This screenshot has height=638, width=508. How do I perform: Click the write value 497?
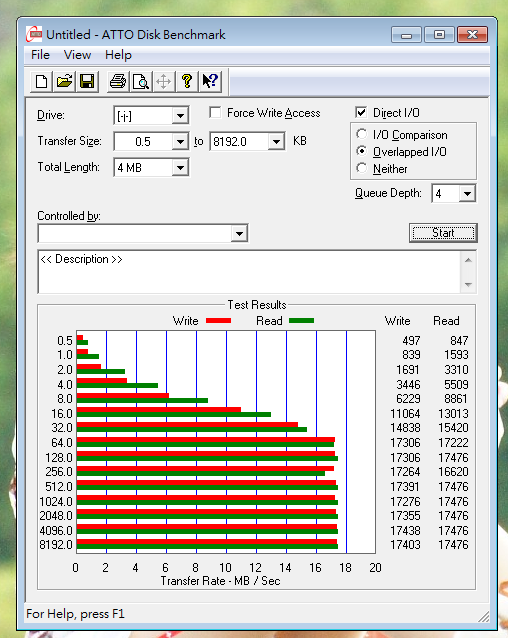click(411, 340)
